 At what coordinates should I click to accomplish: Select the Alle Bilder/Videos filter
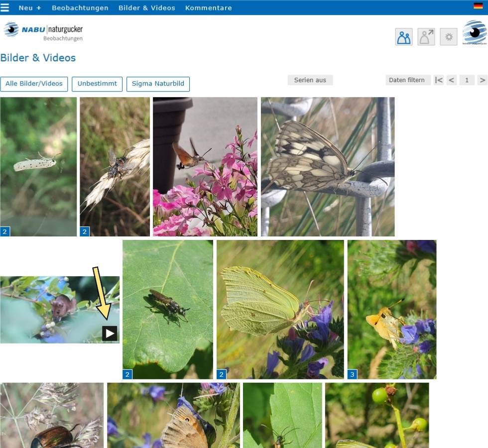pos(34,84)
